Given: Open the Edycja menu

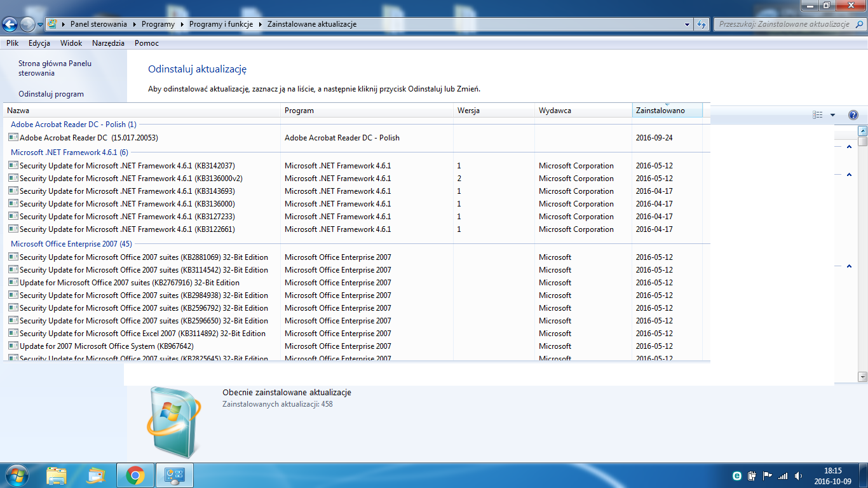Looking at the screenshot, I should (x=39, y=43).
